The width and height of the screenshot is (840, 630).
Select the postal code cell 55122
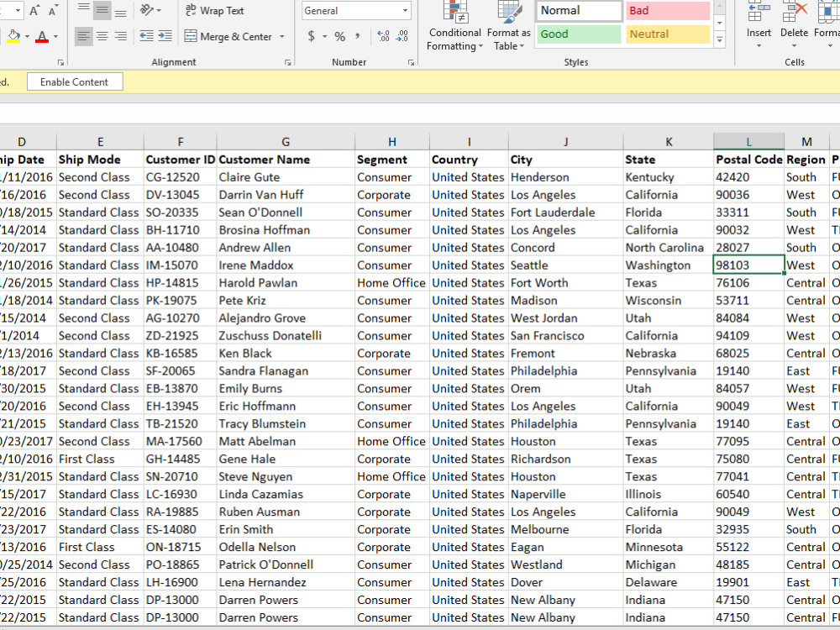point(748,547)
